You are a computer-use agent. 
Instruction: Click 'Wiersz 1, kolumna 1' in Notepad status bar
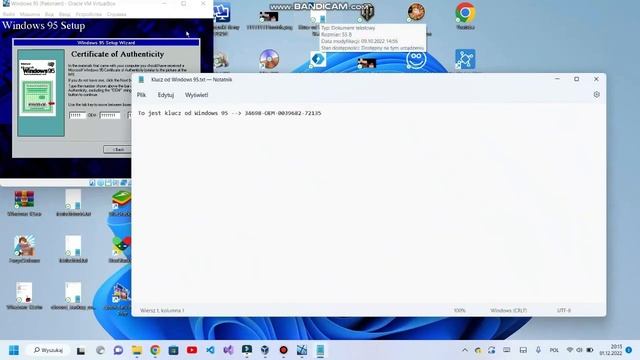[x=162, y=310]
